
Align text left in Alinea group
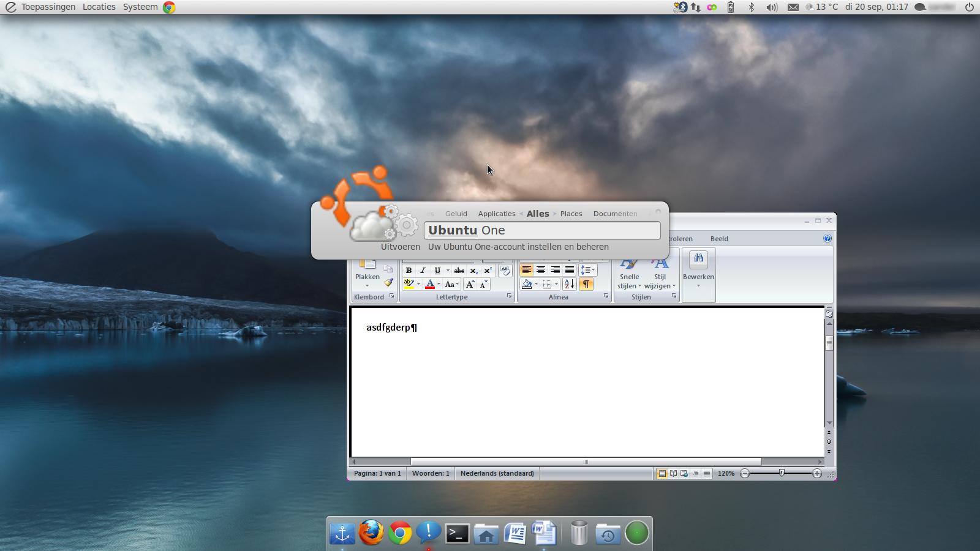point(526,270)
